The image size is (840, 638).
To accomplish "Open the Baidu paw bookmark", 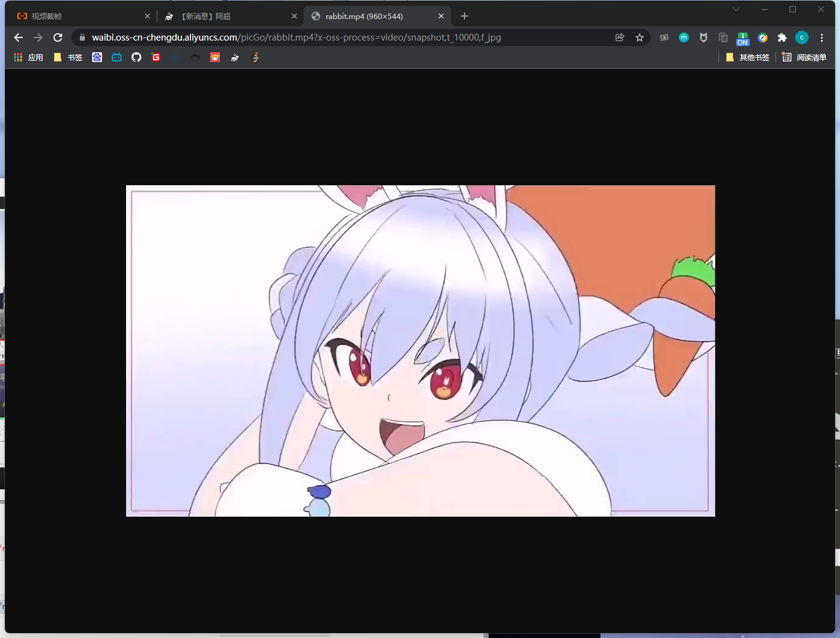I will pyautogui.click(x=97, y=57).
